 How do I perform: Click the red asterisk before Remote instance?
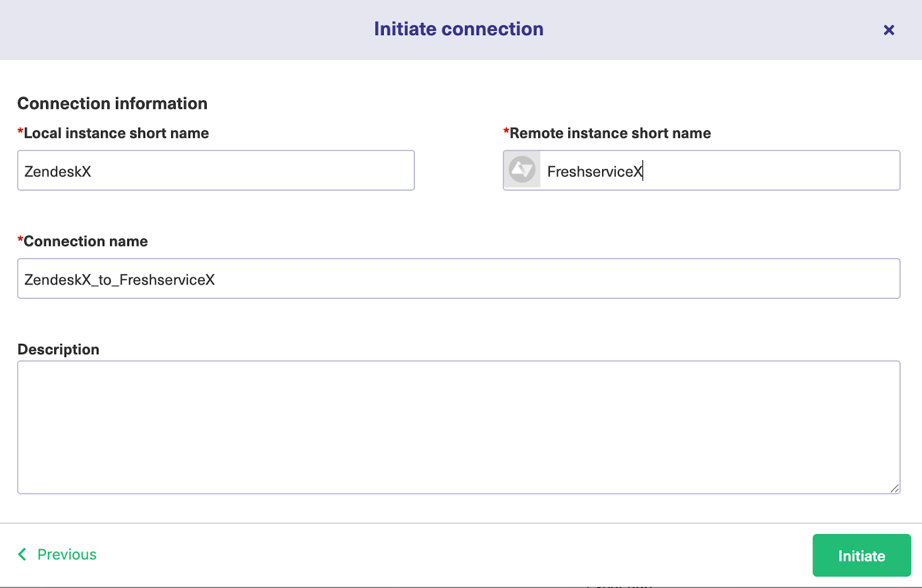tap(506, 131)
